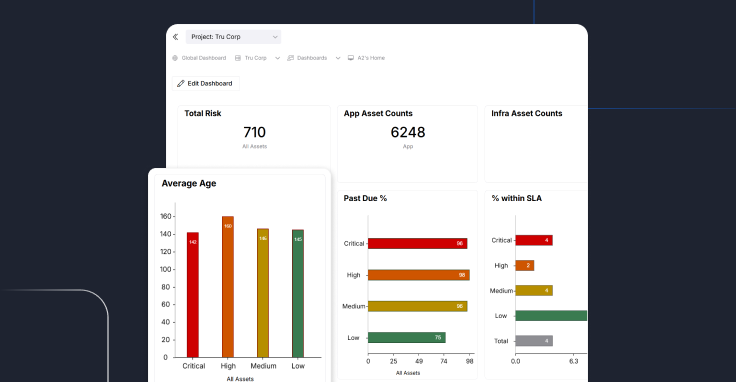Viewport: 736px width, 382px height.
Task: Click the % within SLA chart title
Action: 516,199
